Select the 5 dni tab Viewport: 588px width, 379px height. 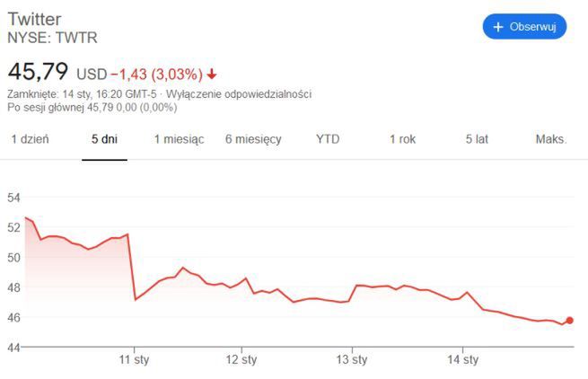(104, 139)
